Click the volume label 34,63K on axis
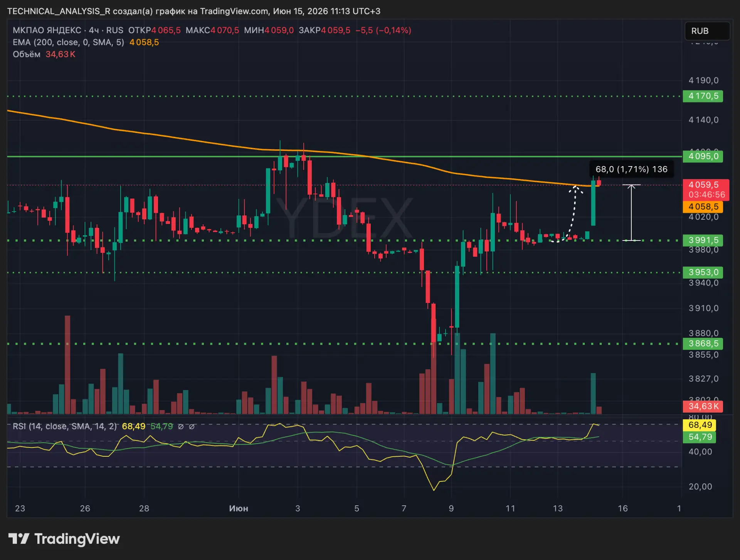 point(703,406)
